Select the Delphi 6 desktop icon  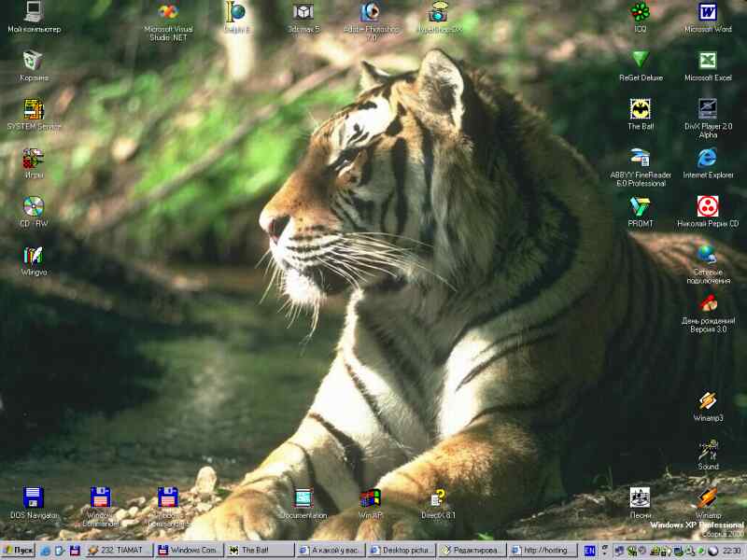(x=235, y=13)
